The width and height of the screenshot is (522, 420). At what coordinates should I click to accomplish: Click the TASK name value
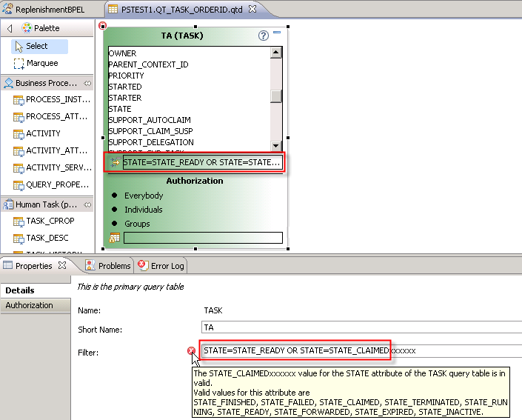(213, 310)
